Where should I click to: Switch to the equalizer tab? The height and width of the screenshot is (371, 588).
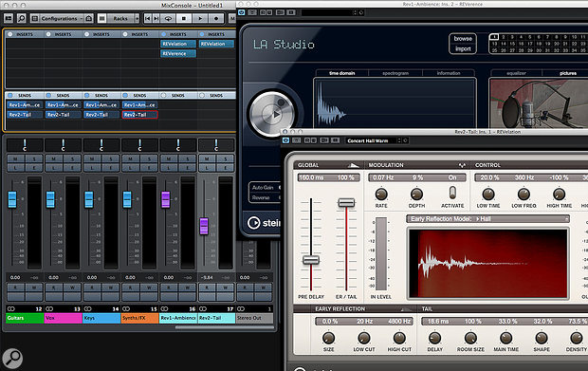(x=516, y=73)
